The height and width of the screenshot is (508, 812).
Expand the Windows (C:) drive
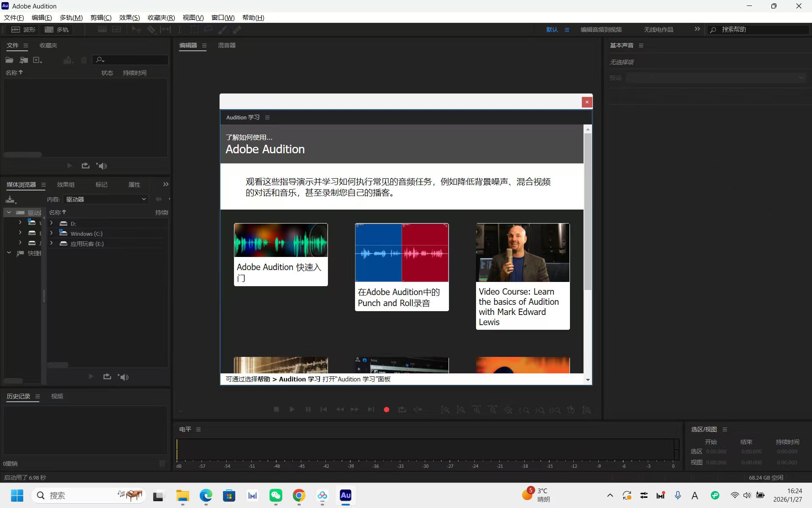[x=52, y=233]
